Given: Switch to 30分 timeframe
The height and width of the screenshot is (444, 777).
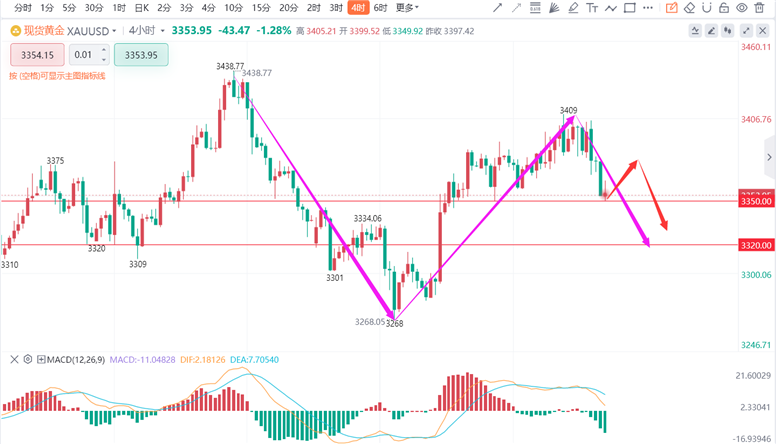Looking at the screenshot, I should click(x=94, y=8).
